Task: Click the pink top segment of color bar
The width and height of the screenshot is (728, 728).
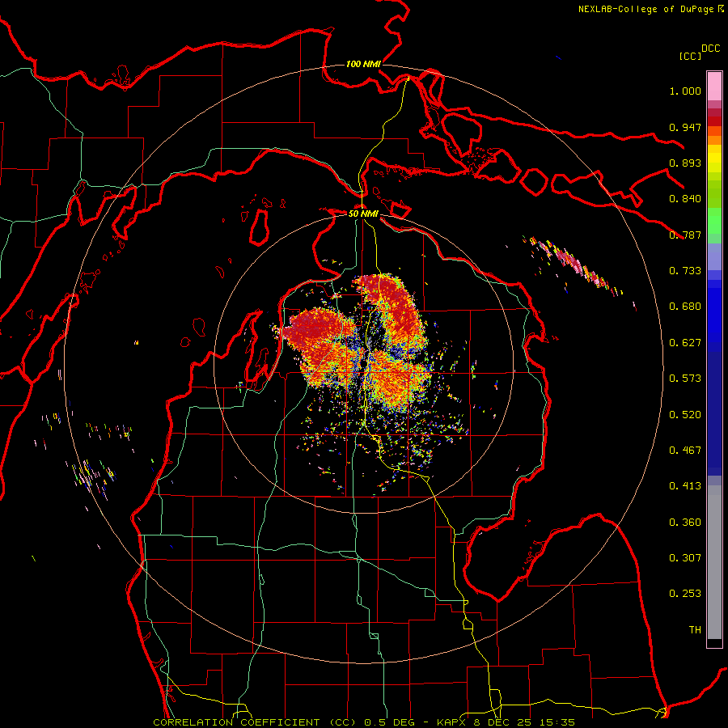Action: [x=714, y=86]
